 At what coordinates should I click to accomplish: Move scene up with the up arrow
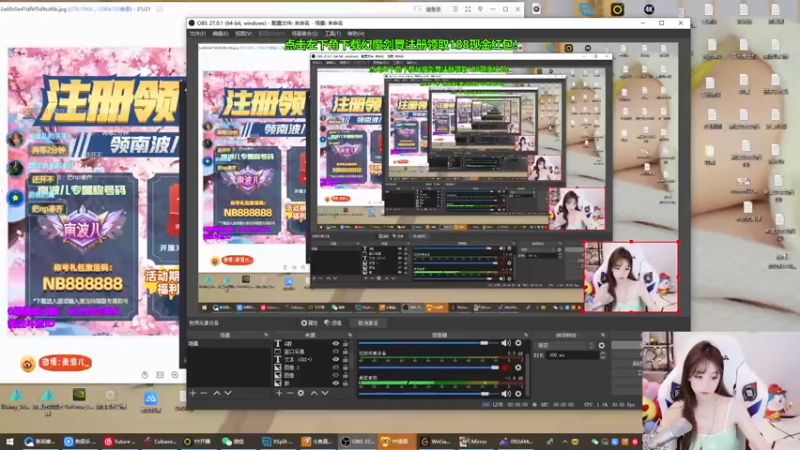point(217,393)
